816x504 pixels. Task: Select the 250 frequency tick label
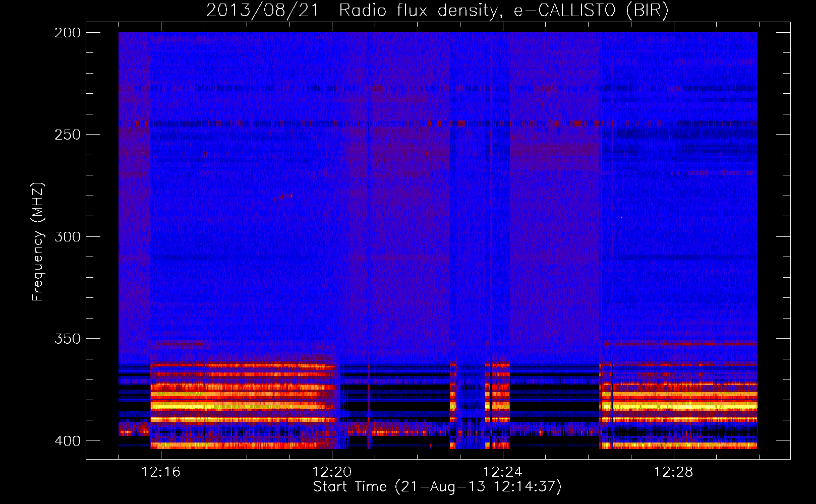pyautogui.click(x=67, y=135)
